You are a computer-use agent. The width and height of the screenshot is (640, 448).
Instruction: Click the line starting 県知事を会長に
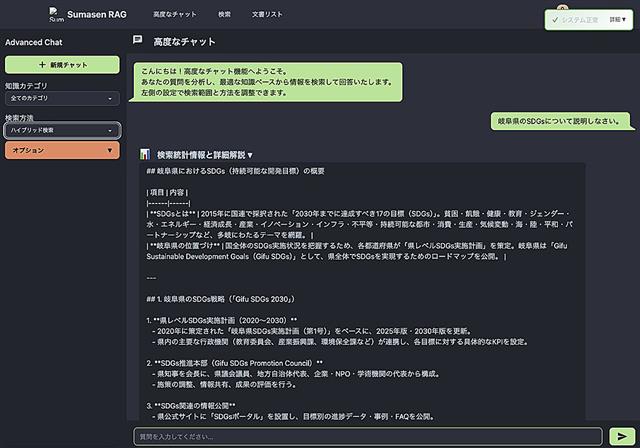pos(296,374)
